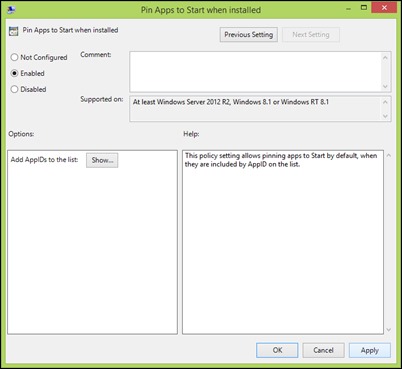This screenshot has height=369, width=402.
Task: Go to Previous Setting
Action: (249, 35)
